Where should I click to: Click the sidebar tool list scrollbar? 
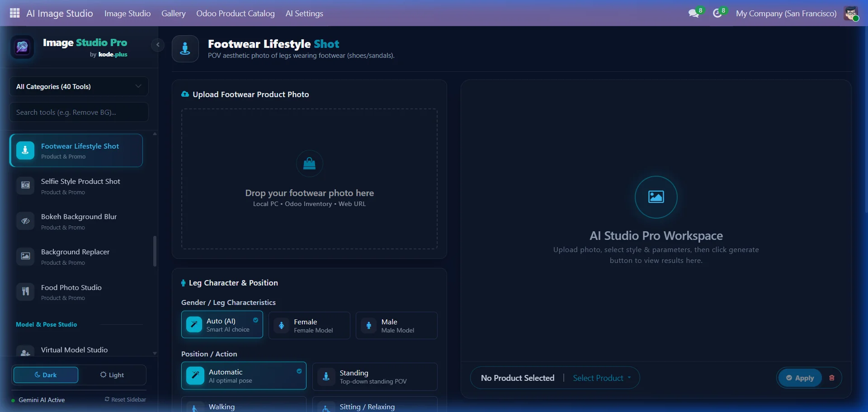pyautogui.click(x=155, y=251)
